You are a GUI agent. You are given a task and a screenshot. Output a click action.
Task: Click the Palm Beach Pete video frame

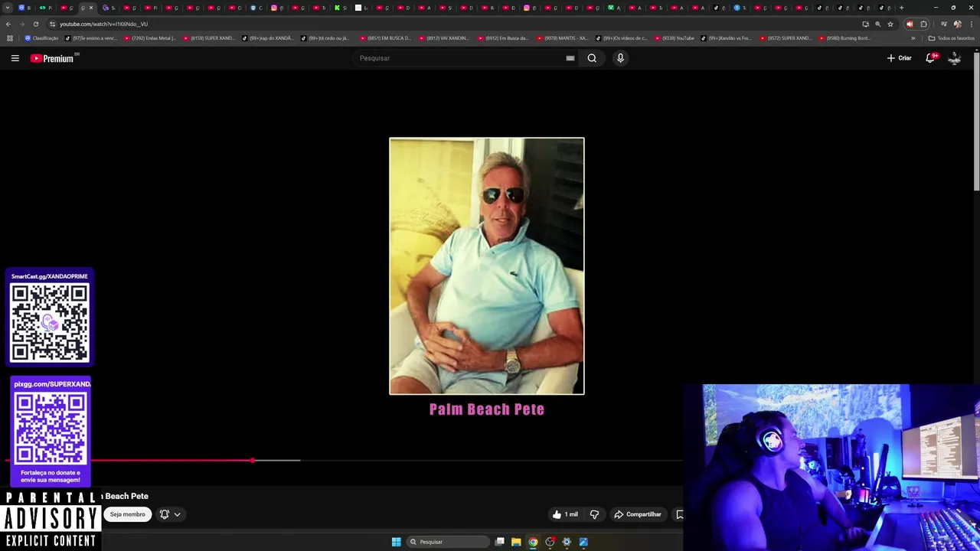coord(487,266)
